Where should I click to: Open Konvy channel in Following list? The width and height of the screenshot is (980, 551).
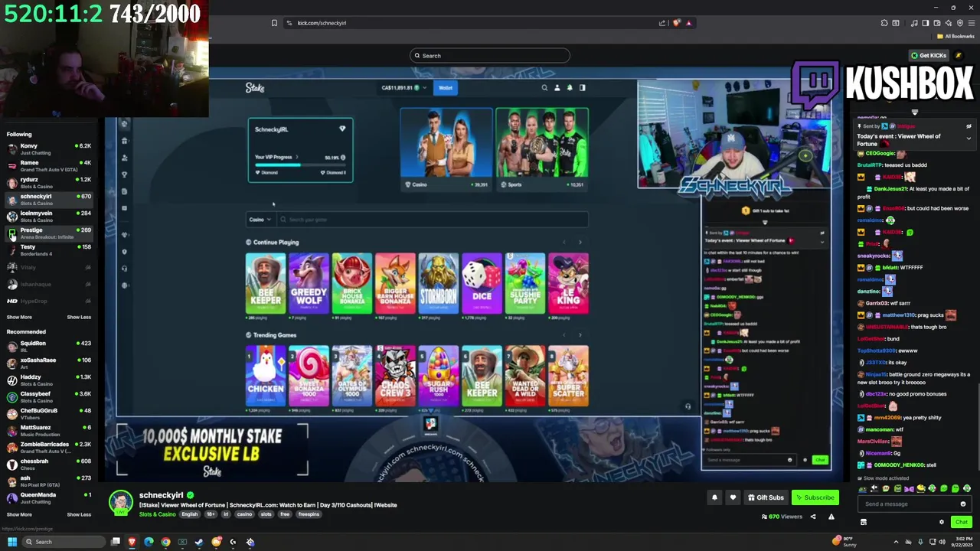49,149
